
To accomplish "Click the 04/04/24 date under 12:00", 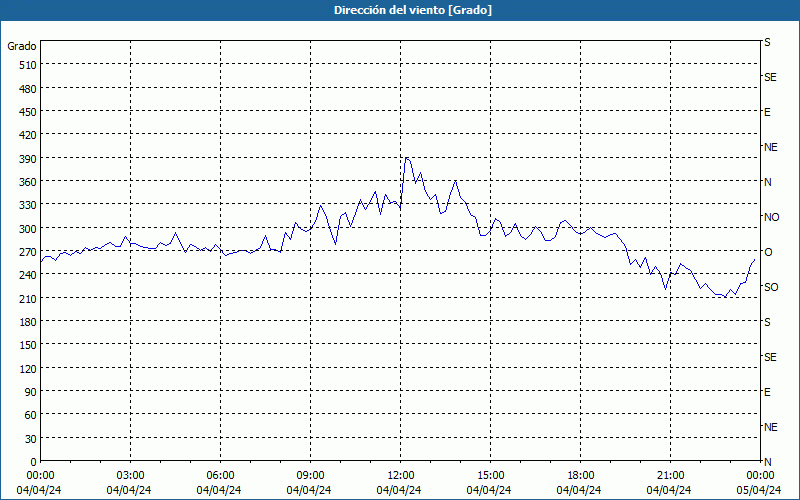I will click(x=399, y=490).
